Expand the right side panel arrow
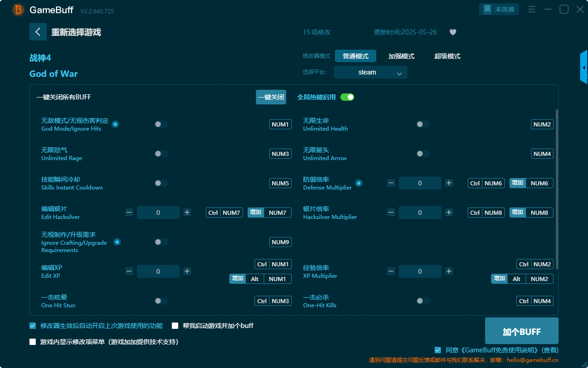 coord(584,67)
